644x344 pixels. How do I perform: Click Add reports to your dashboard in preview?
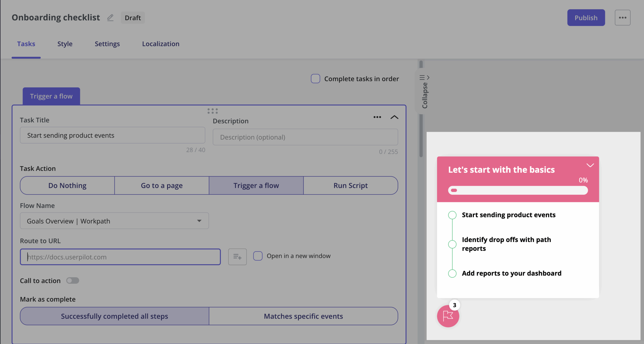pos(511,273)
